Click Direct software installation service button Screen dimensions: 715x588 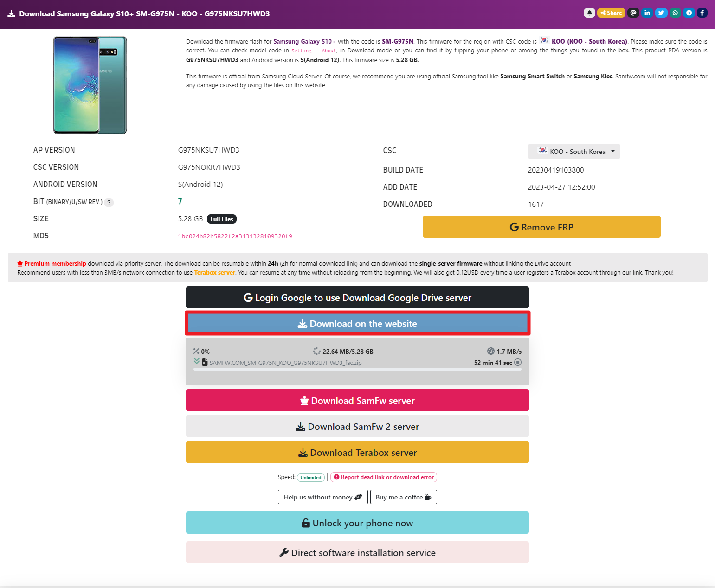click(357, 552)
